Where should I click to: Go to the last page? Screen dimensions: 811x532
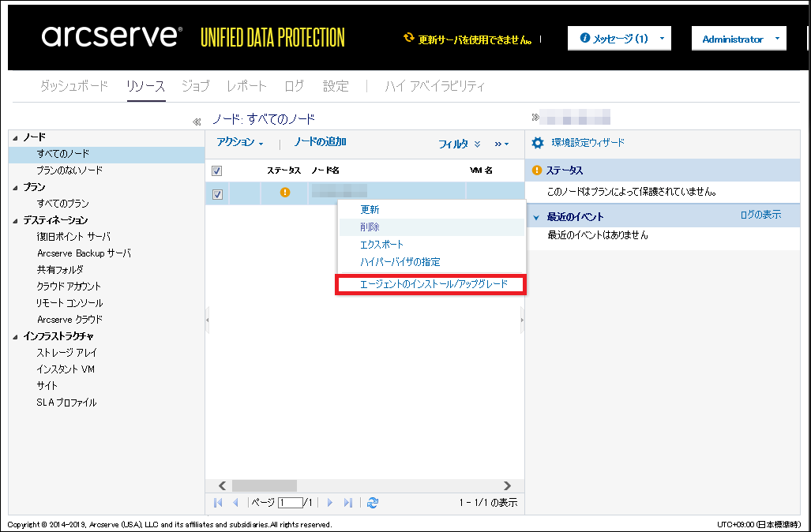click(348, 502)
